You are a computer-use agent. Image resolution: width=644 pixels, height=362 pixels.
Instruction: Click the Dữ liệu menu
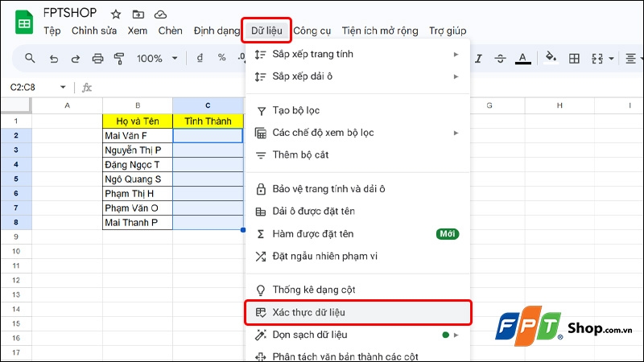[x=266, y=31]
